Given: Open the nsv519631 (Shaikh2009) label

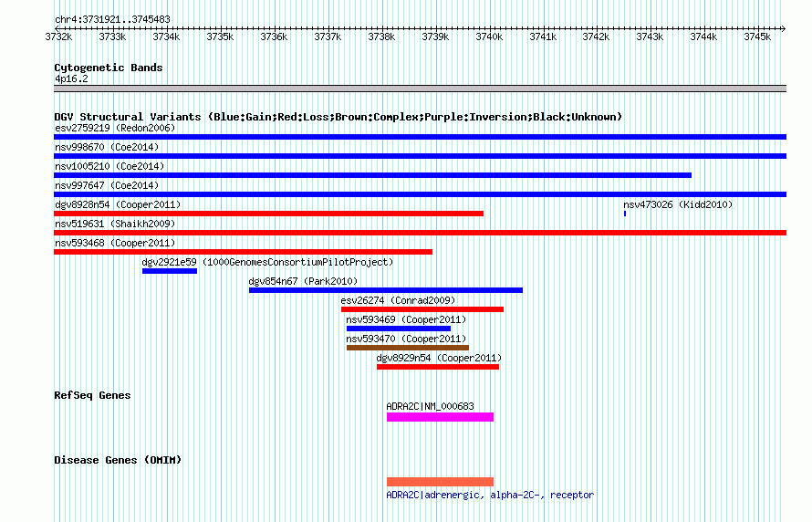Looking at the screenshot, I should click(115, 224).
